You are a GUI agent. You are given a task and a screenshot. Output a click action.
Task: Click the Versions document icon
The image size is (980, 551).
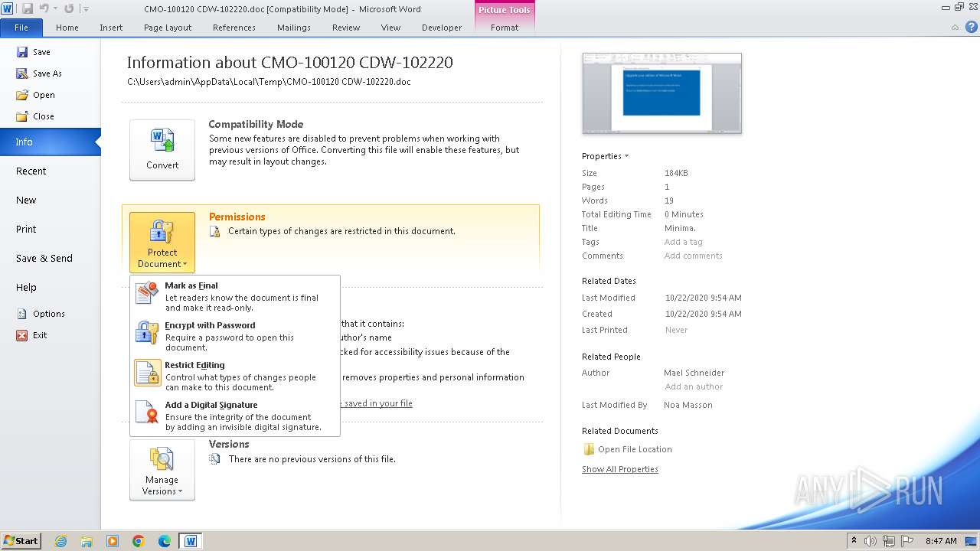[x=215, y=459]
